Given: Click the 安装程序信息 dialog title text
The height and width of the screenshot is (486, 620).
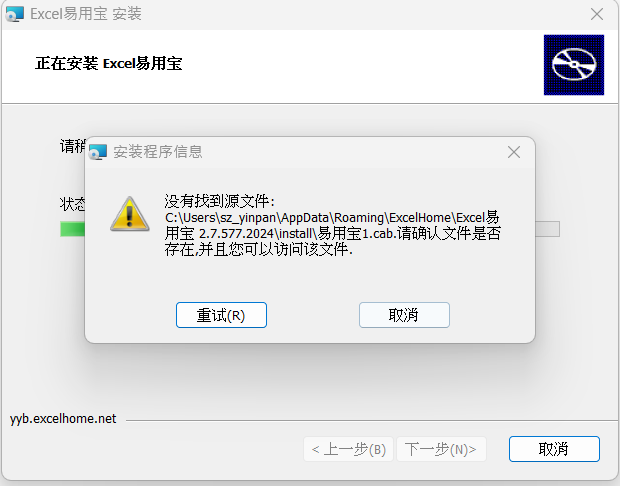Looking at the screenshot, I should [158, 152].
